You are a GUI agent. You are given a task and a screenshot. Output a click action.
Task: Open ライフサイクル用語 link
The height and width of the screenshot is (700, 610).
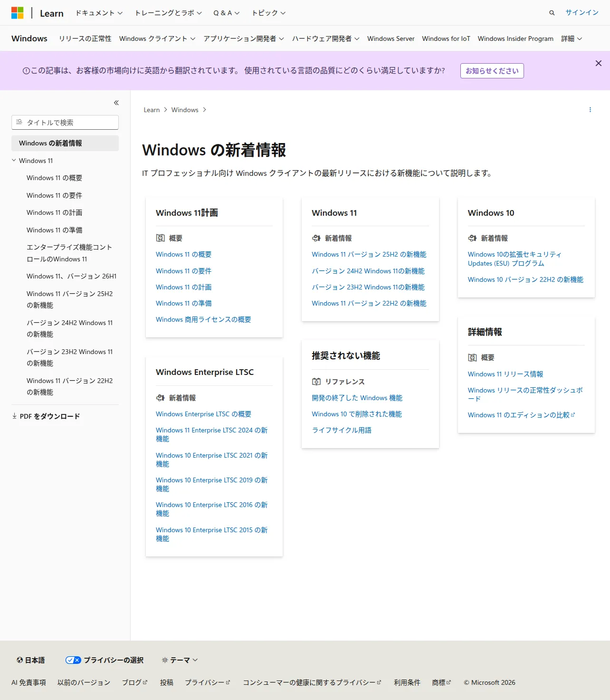(342, 430)
